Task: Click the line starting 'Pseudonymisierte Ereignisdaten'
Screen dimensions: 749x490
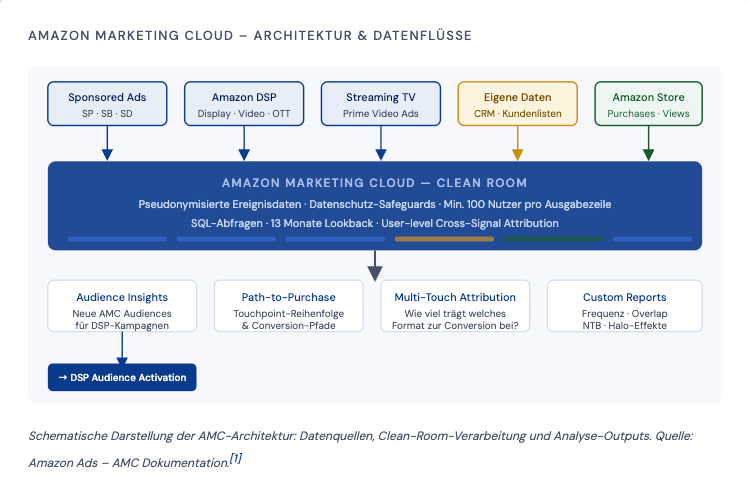Action: click(x=374, y=204)
